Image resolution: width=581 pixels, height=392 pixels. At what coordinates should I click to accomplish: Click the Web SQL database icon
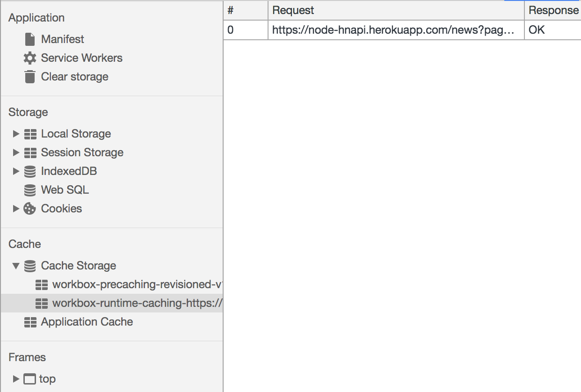pos(30,190)
